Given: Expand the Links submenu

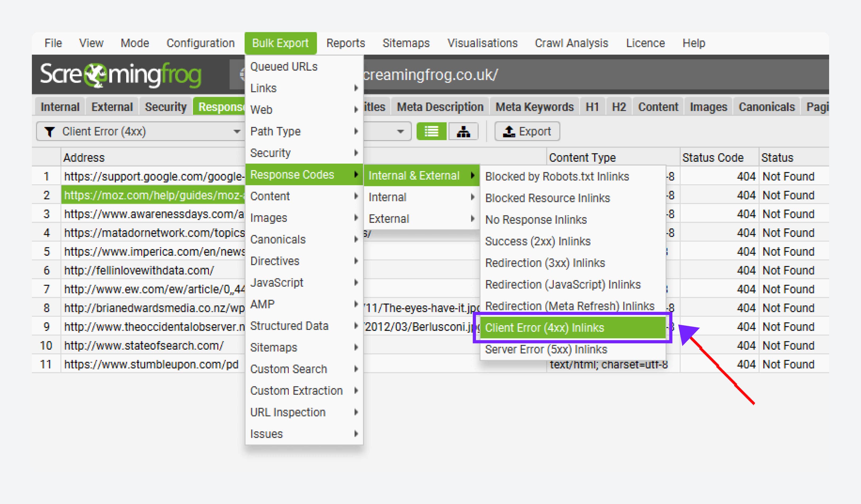Looking at the screenshot, I should tap(304, 88).
